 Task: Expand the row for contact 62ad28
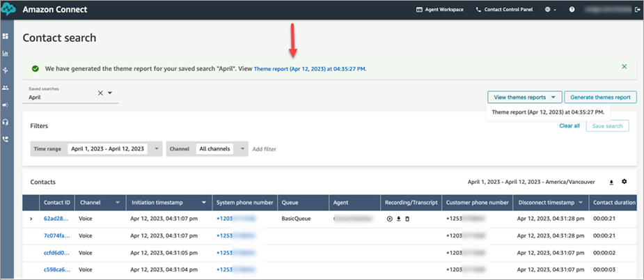coord(31,219)
